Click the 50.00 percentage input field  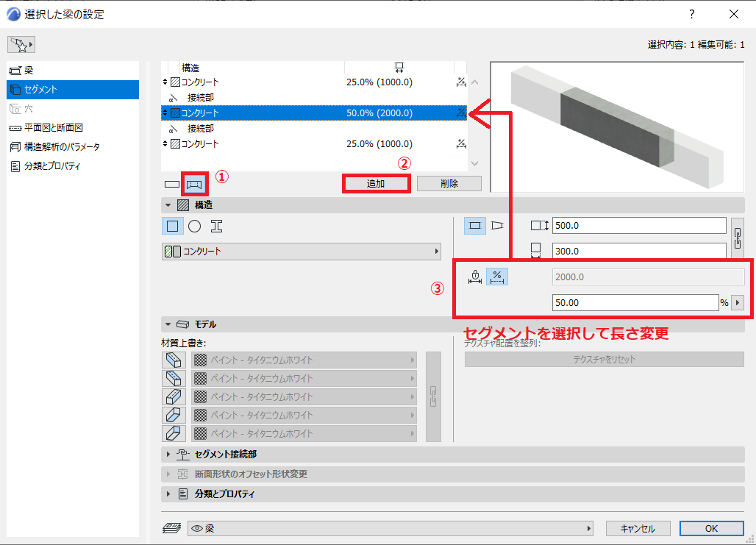[x=635, y=303]
